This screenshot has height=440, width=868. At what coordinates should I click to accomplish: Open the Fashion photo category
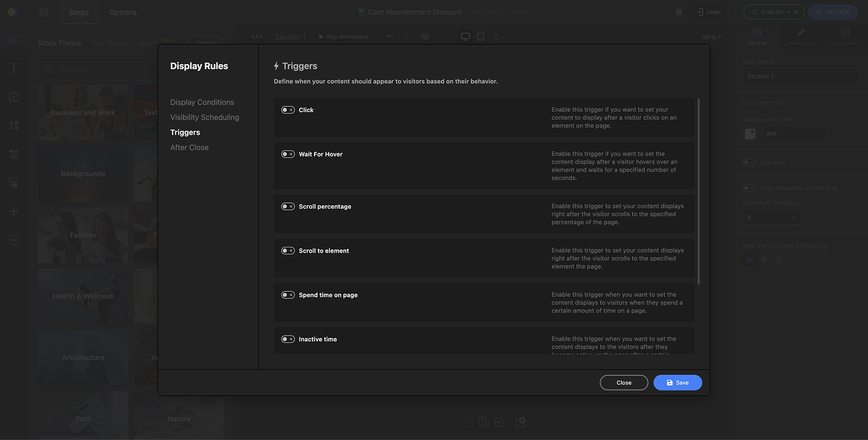(83, 235)
